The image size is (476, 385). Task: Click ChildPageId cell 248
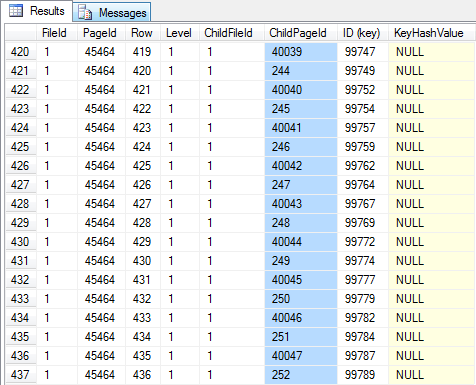point(301,223)
